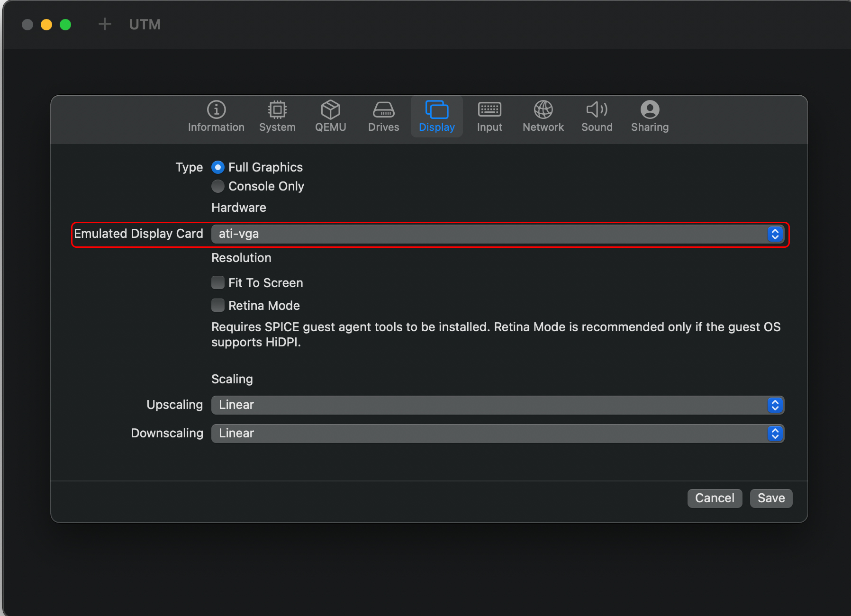Click the yellow minimize window button

coord(46,25)
